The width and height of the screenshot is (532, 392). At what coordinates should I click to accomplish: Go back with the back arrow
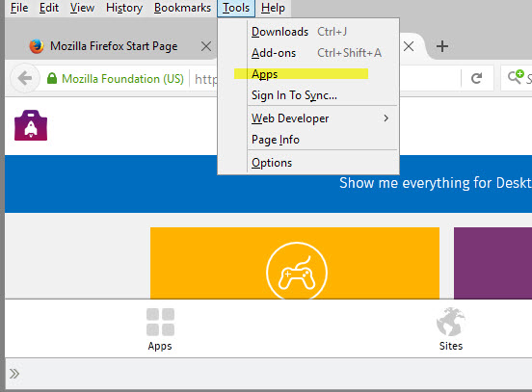point(25,78)
